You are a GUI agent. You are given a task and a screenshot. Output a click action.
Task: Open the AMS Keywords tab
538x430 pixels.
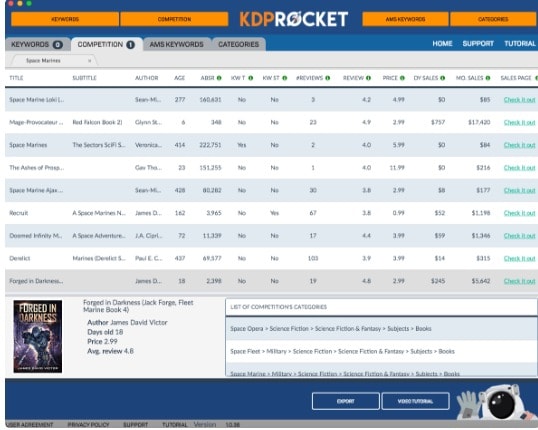coord(176,44)
